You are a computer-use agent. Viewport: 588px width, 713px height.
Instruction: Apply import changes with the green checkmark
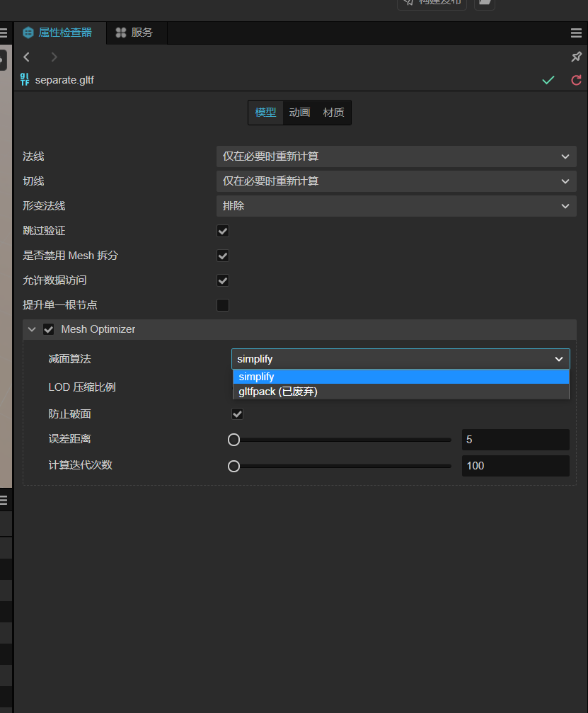tap(548, 80)
